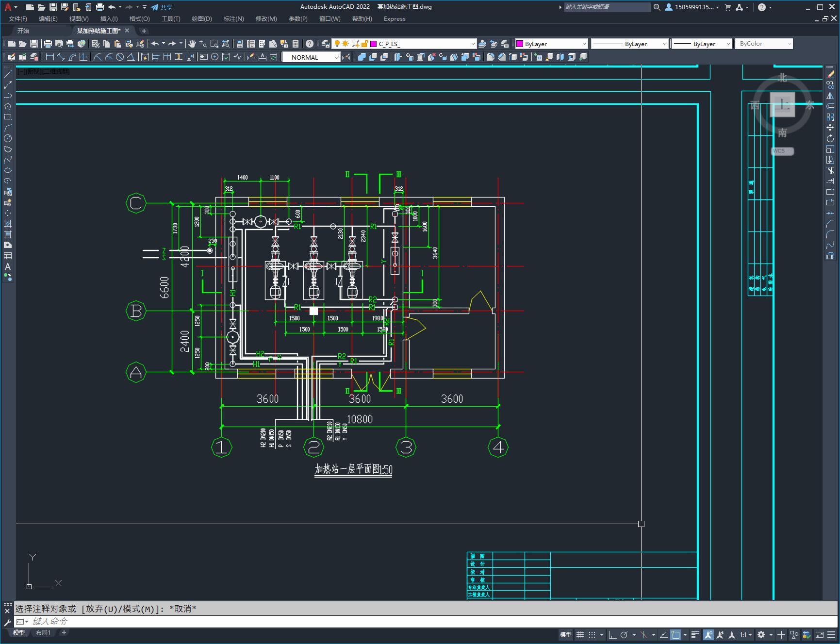
Task: Open the 标注(N) menu
Action: coord(233,18)
